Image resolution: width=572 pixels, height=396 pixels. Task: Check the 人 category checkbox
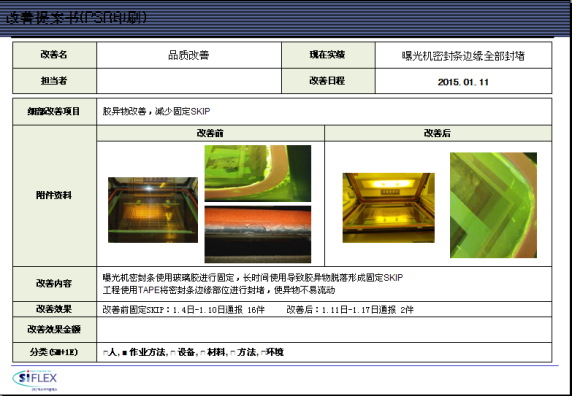pyautogui.click(x=105, y=353)
